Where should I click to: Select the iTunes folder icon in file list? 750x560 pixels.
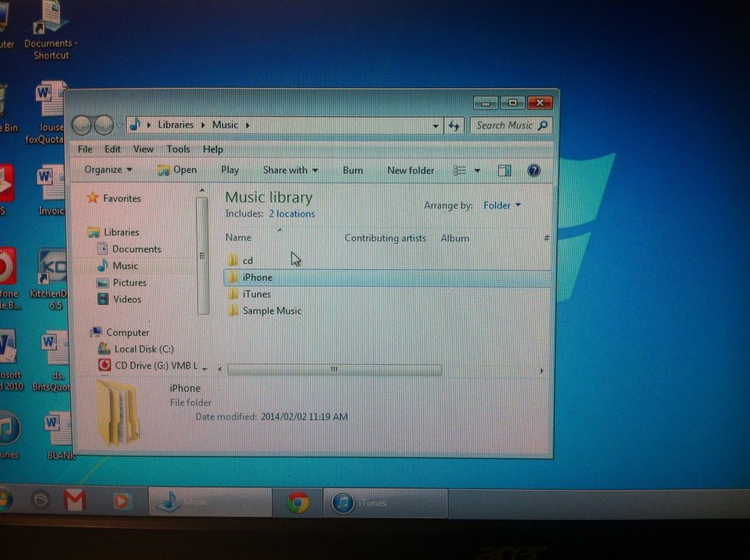[x=233, y=294]
